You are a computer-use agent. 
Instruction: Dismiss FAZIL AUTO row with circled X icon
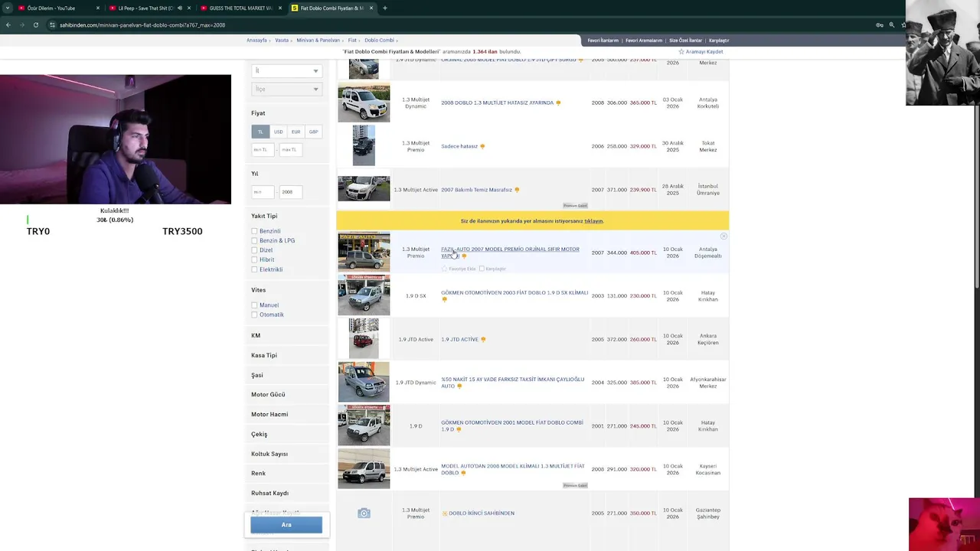tap(724, 236)
